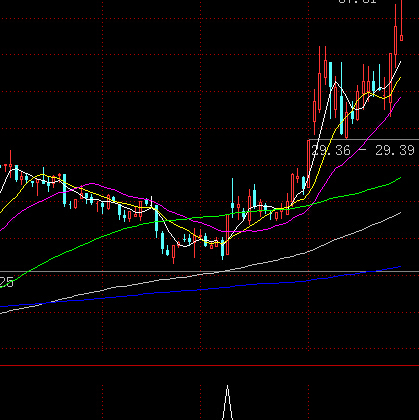Select the first solid cyan candle after the rally peak

331,74
